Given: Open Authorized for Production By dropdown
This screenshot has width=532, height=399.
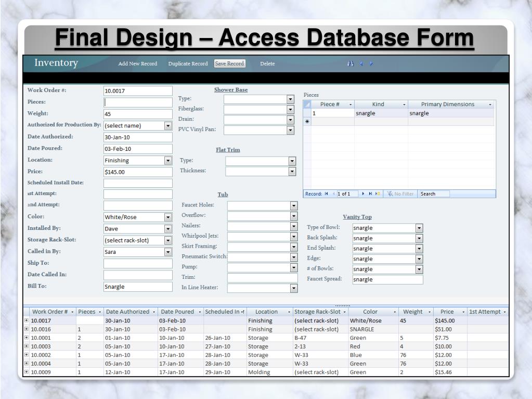Looking at the screenshot, I should [x=168, y=125].
